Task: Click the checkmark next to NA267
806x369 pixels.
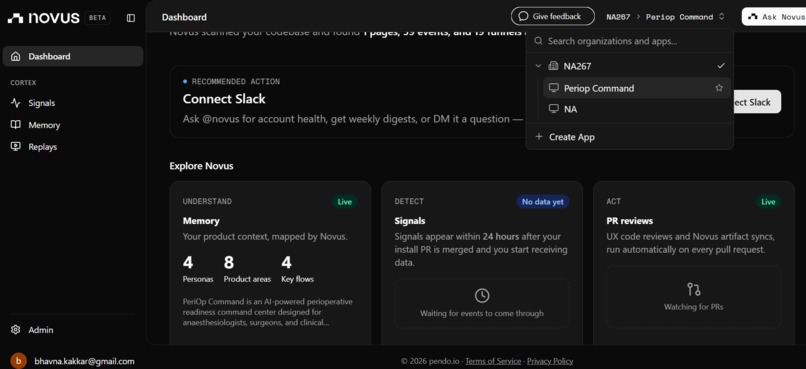Action: pyautogui.click(x=721, y=66)
